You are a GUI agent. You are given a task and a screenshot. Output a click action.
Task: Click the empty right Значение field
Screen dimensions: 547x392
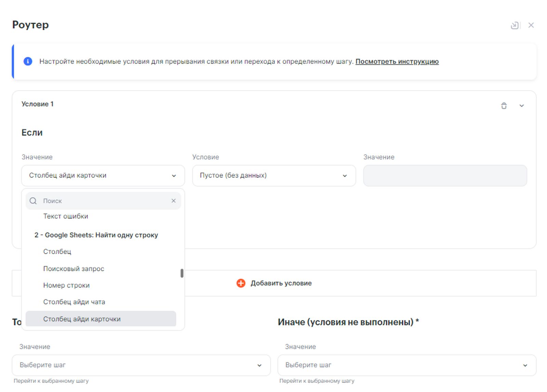444,176
